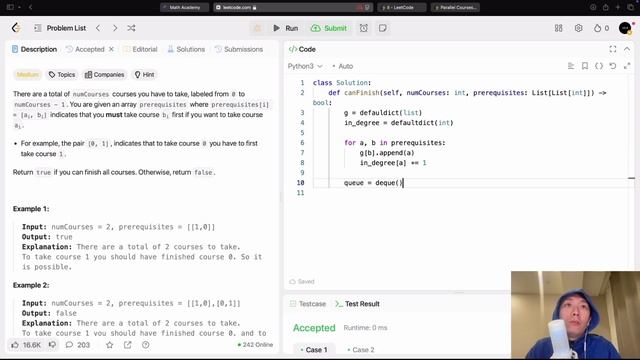The height and width of the screenshot is (360, 640).
Task: Go to previous problem arrow
Action: click(98, 28)
